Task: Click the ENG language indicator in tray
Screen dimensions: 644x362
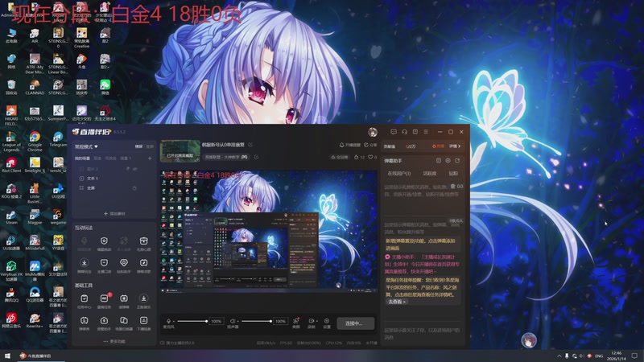Action: tap(599, 356)
